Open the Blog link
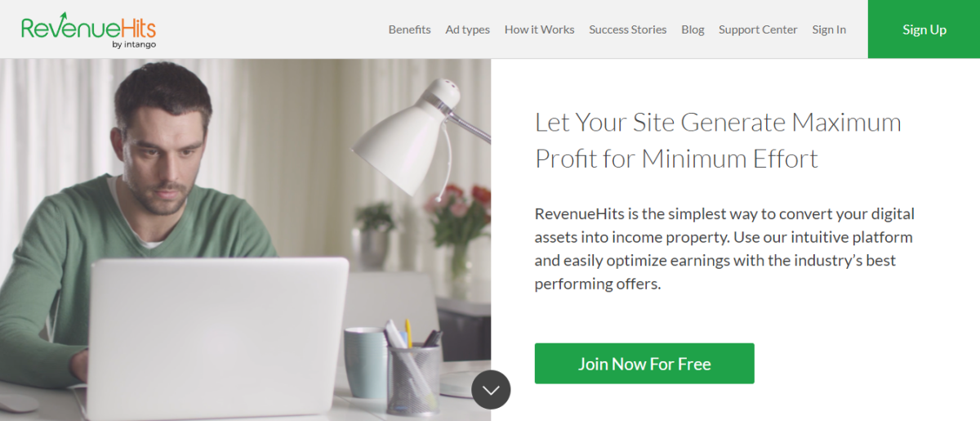980x421 pixels. 693,29
